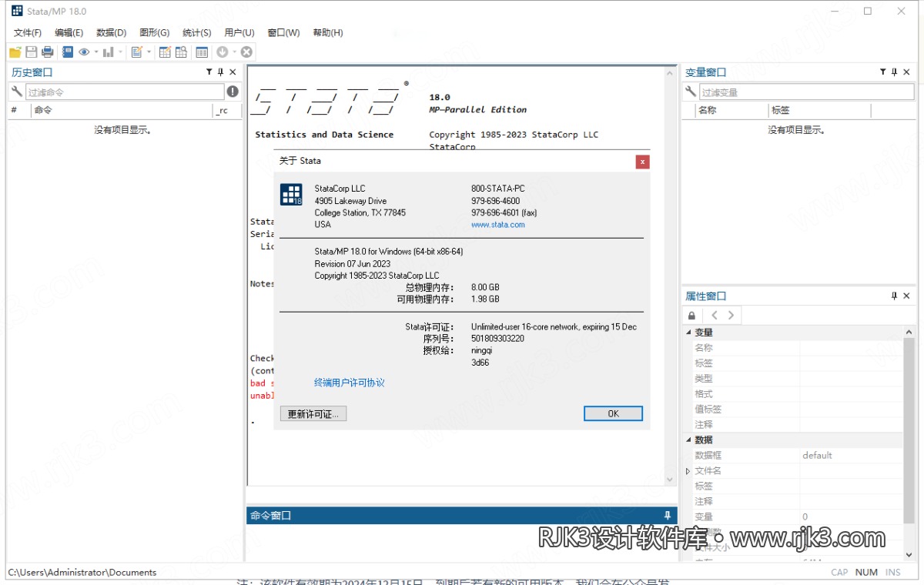The width and height of the screenshot is (924, 585).
Task: Click the 过滤变量 filter input field
Action: [x=805, y=92]
